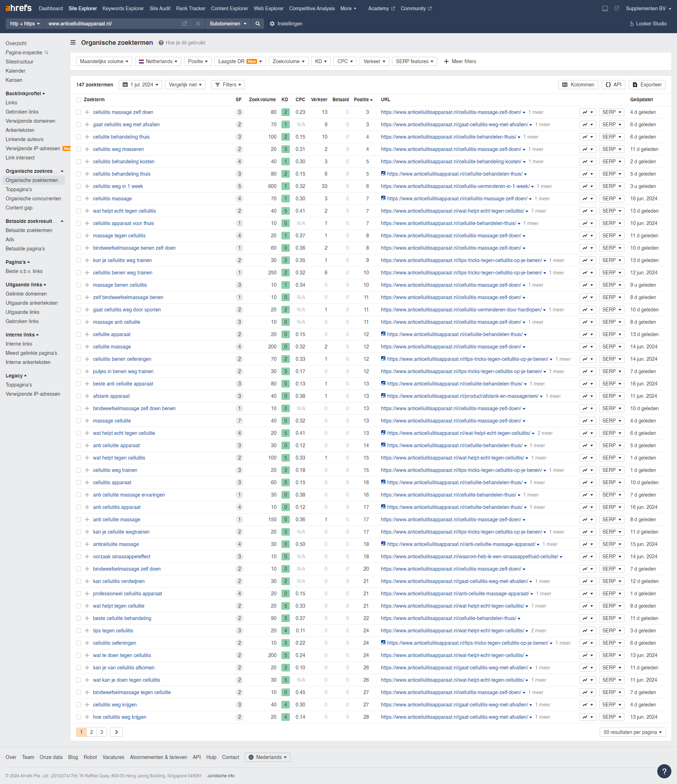
Task: Open the API braces button
Action: (x=613, y=85)
